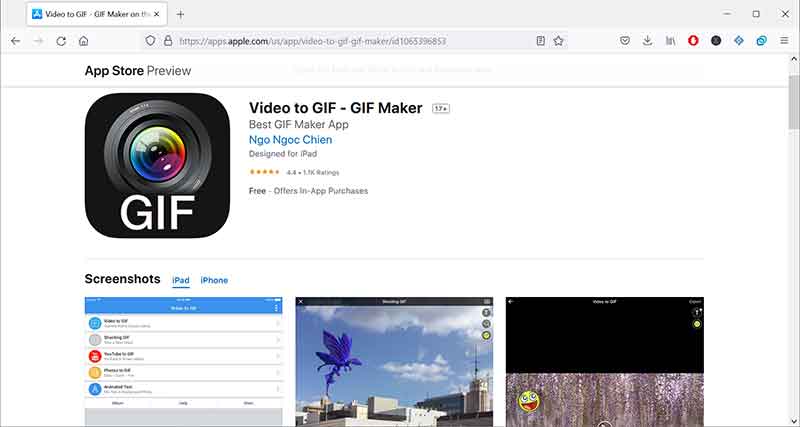800x427 pixels.
Task: Open the downloads arrow icon
Action: [647, 41]
